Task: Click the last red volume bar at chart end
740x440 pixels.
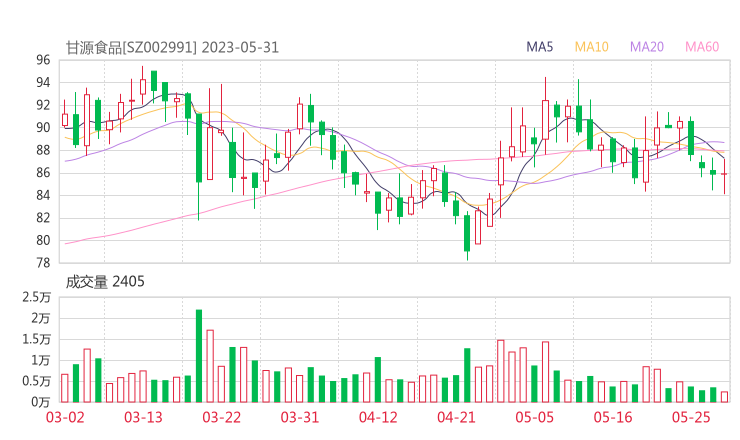Action: [x=724, y=397]
